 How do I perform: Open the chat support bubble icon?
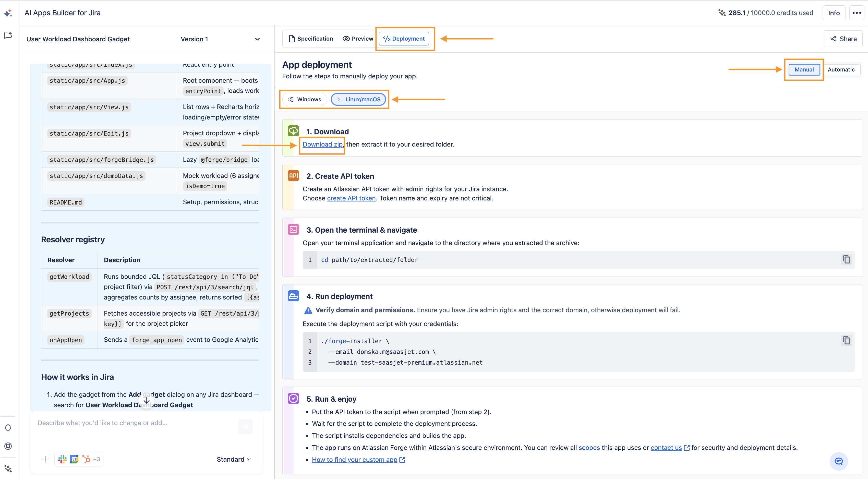point(839,461)
